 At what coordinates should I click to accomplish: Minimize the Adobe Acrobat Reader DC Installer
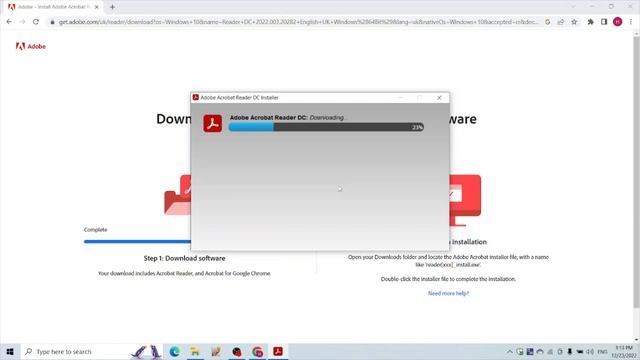[400, 98]
